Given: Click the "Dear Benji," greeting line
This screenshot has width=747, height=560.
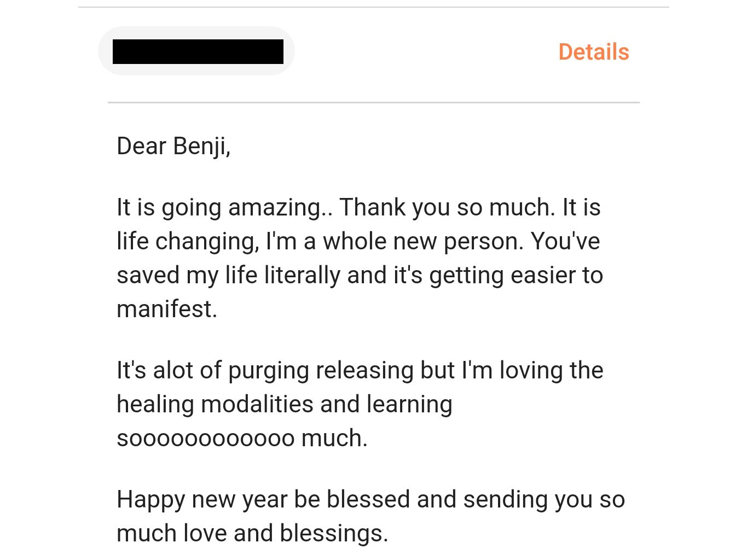Looking at the screenshot, I should tap(173, 147).
